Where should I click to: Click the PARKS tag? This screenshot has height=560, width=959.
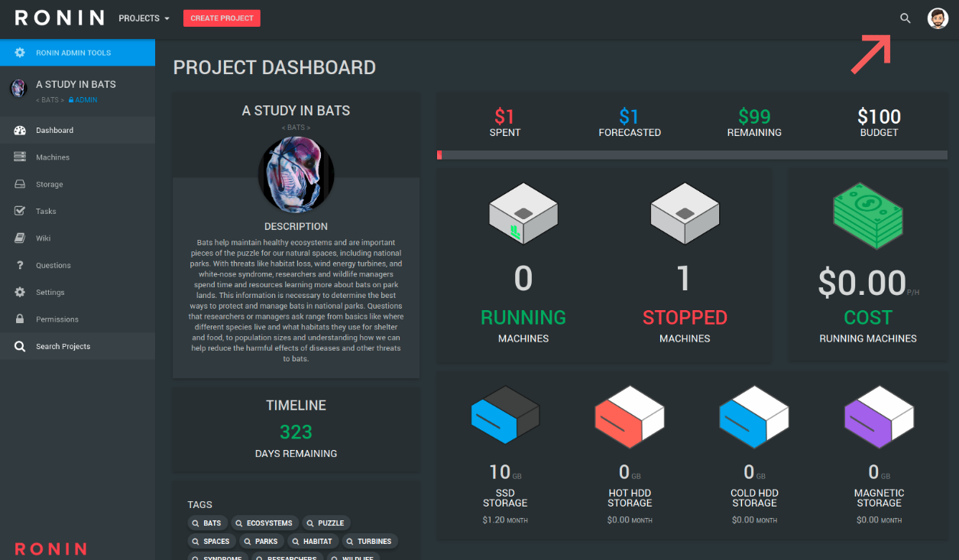(x=261, y=541)
